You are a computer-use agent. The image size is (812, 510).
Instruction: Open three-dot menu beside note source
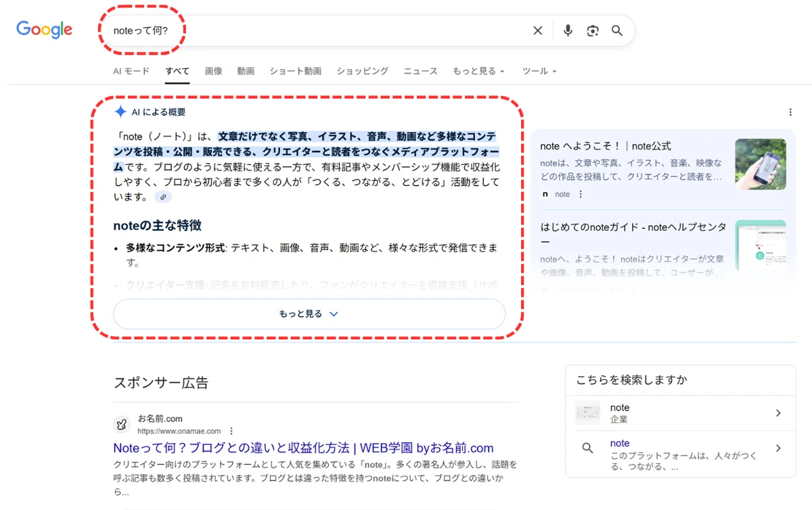tap(581, 194)
